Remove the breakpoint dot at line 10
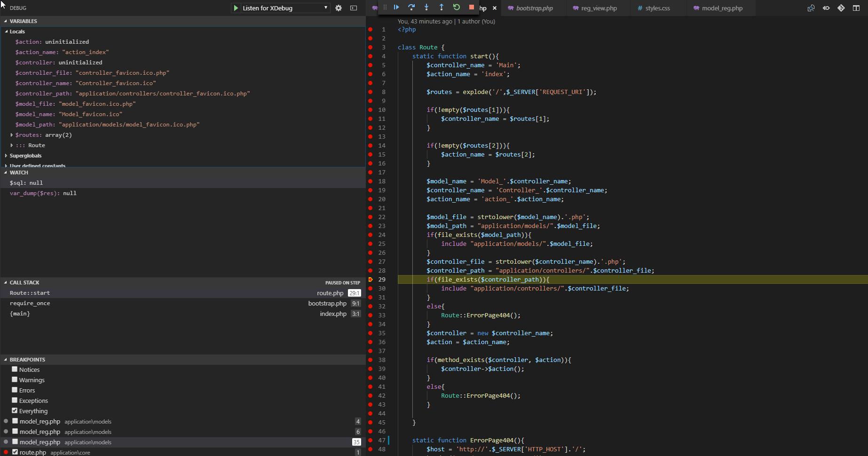Viewport: 868px width, 456px height. [x=371, y=110]
